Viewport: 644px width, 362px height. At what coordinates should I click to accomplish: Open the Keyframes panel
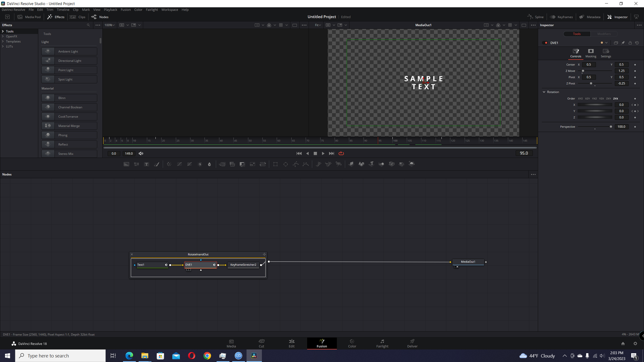[x=561, y=17]
